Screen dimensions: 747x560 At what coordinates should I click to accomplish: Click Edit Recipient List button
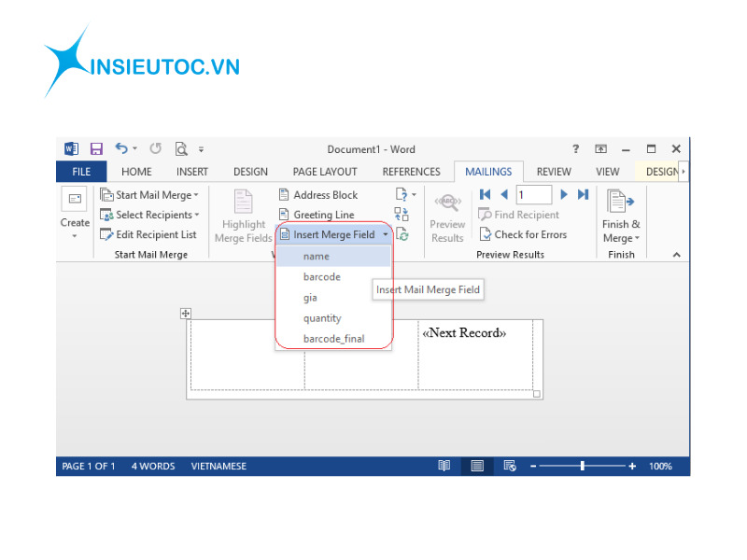(149, 235)
